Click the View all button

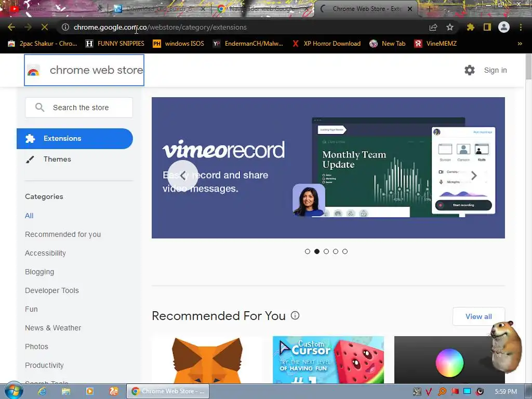pyautogui.click(x=478, y=316)
